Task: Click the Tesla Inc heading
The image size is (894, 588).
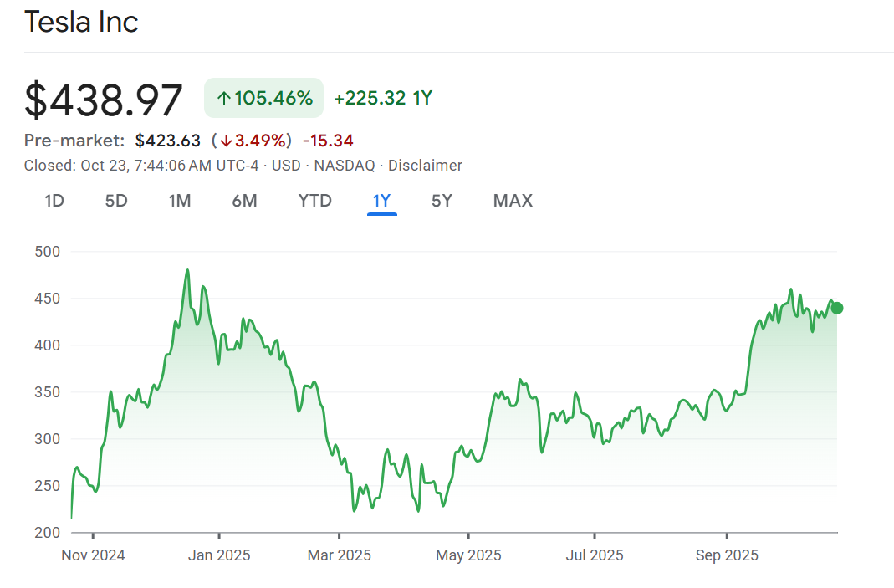Action: tap(81, 22)
